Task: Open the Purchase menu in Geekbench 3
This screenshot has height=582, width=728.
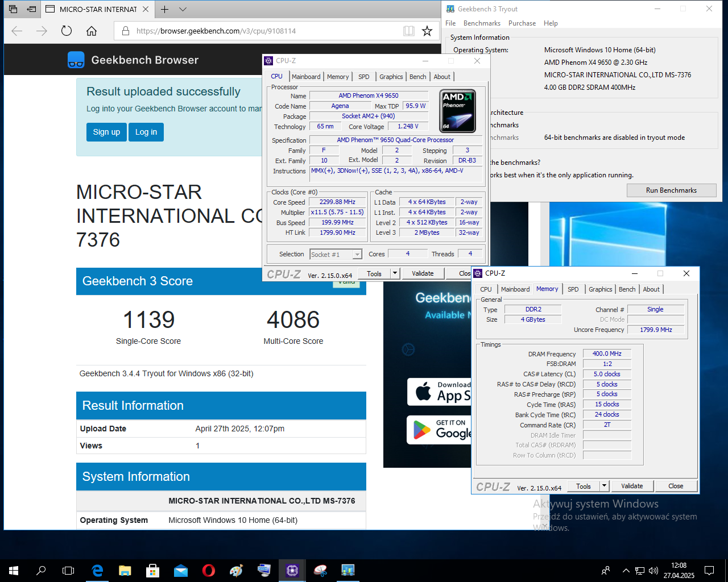Action: (522, 23)
